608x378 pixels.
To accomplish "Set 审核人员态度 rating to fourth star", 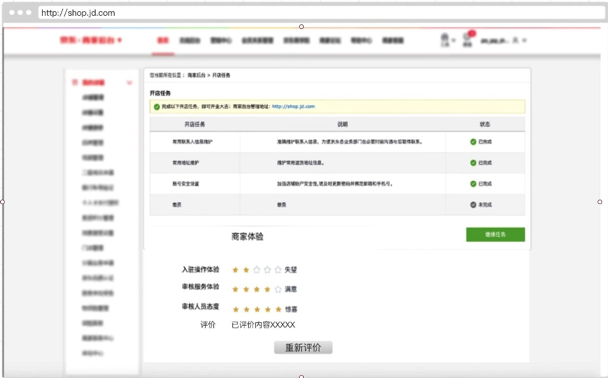I will click(x=268, y=309).
